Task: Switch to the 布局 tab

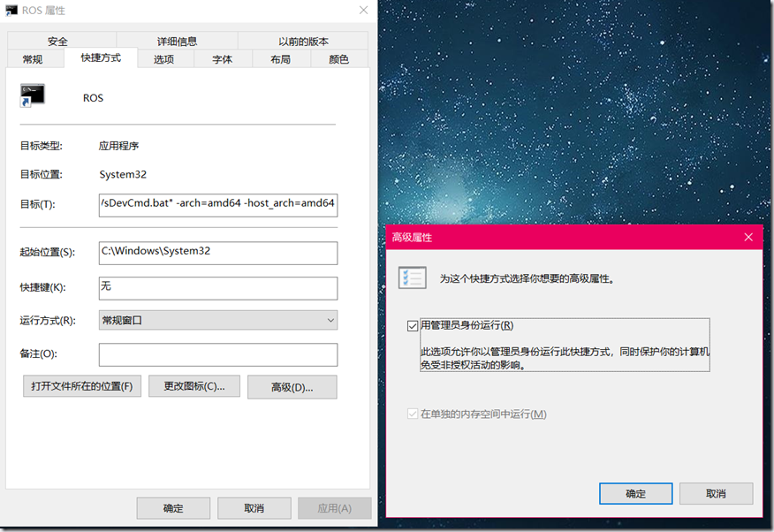Action: (280, 59)
